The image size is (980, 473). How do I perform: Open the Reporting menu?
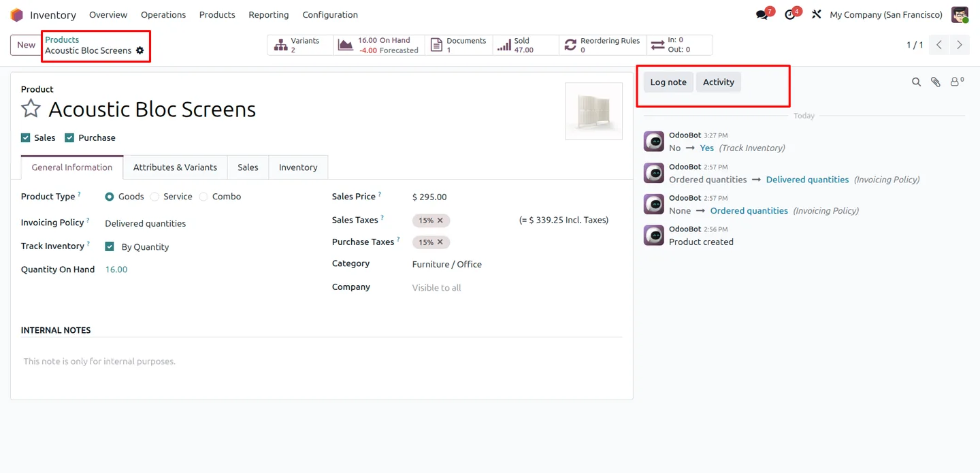click(269, 15)
